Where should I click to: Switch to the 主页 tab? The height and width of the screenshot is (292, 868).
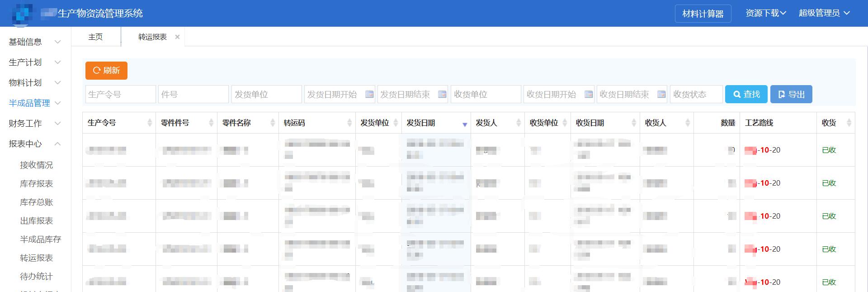[x=95, y=37]
